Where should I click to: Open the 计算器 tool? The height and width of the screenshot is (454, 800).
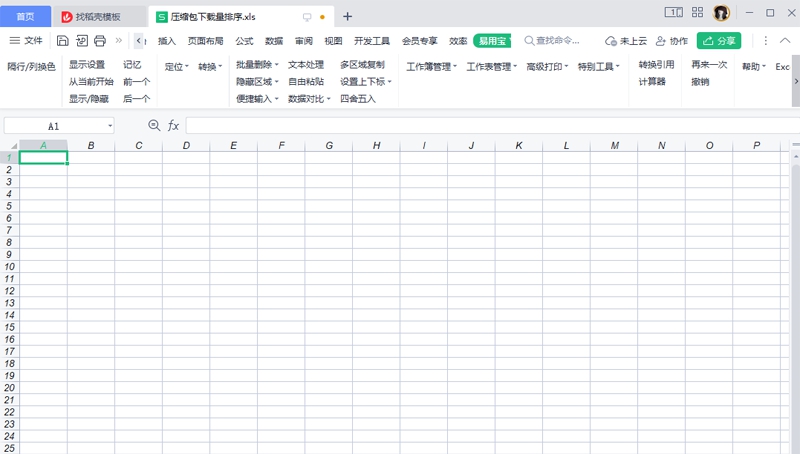coord(652,82)
